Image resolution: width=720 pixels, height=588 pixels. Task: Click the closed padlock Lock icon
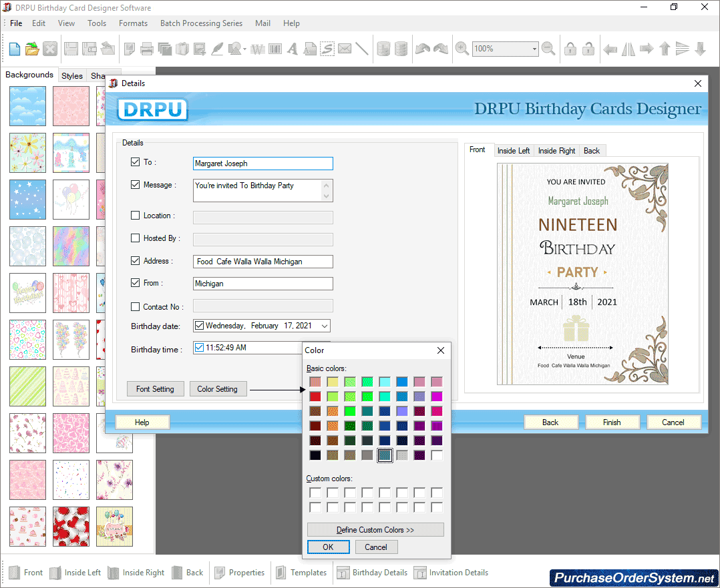pyautogui.click(x=570, y=49)
